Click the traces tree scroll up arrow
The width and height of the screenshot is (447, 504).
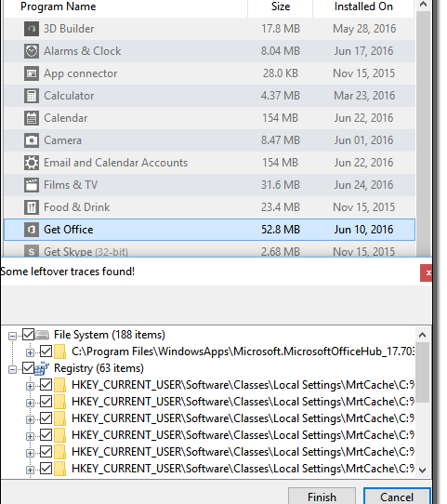423,335
